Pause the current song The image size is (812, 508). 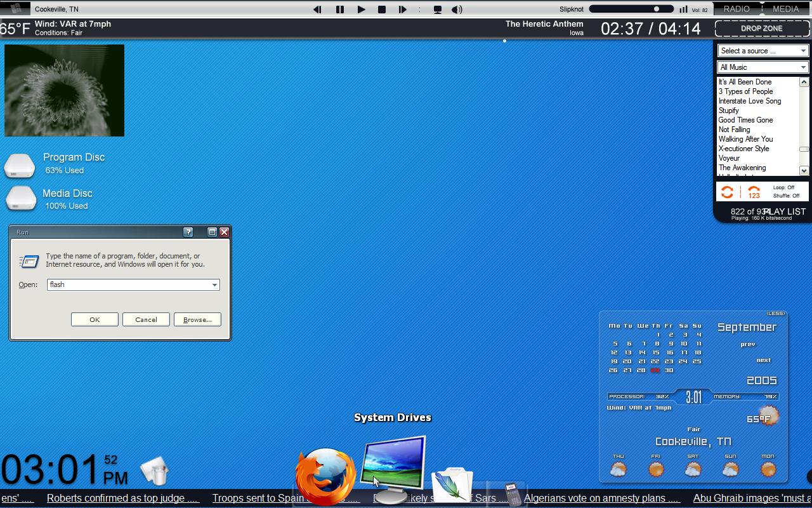coord(339,10)
